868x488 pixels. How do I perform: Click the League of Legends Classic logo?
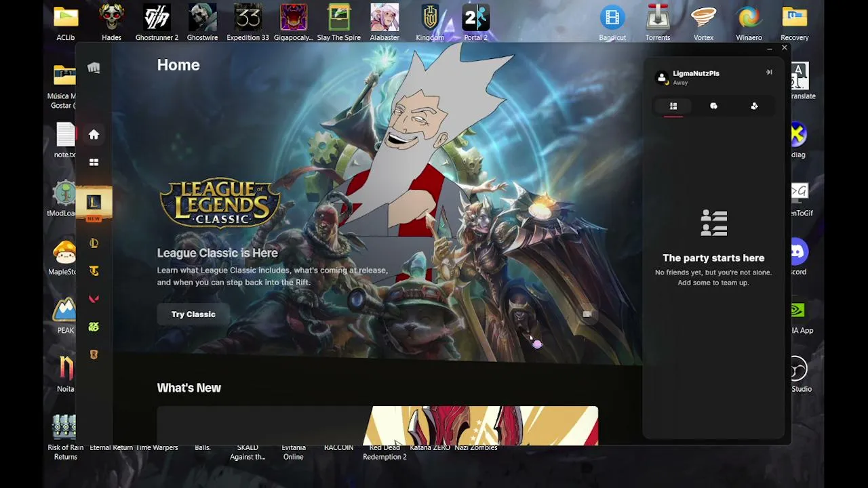click(x=220, y=203)
